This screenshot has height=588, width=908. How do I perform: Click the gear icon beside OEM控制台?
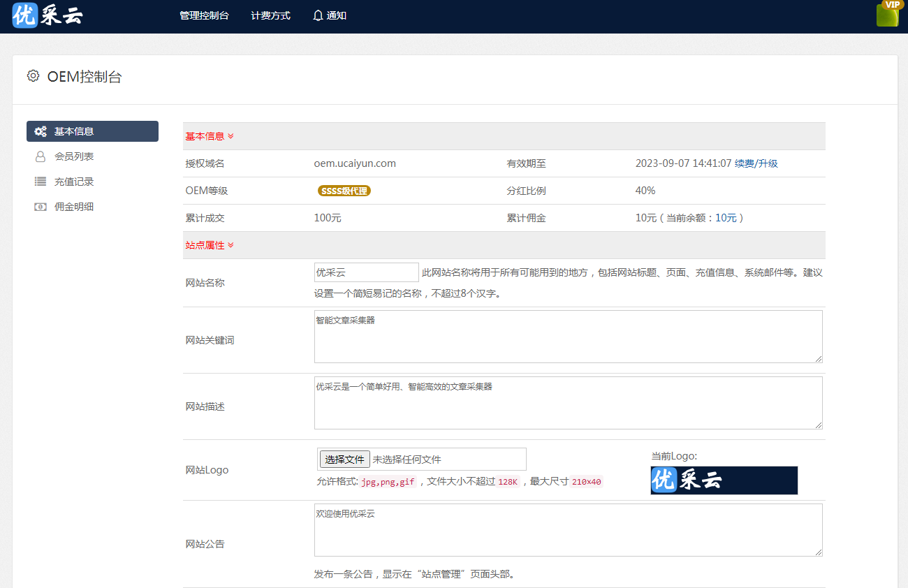33,76
